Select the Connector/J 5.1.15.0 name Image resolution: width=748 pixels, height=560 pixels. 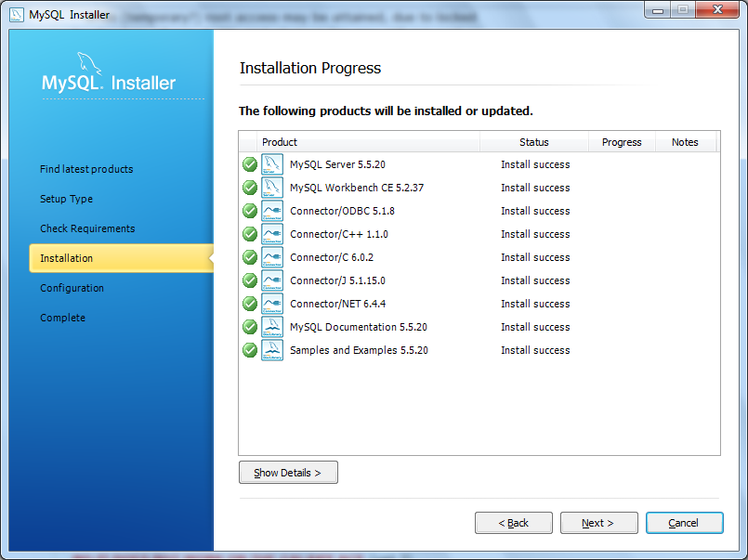337,280
